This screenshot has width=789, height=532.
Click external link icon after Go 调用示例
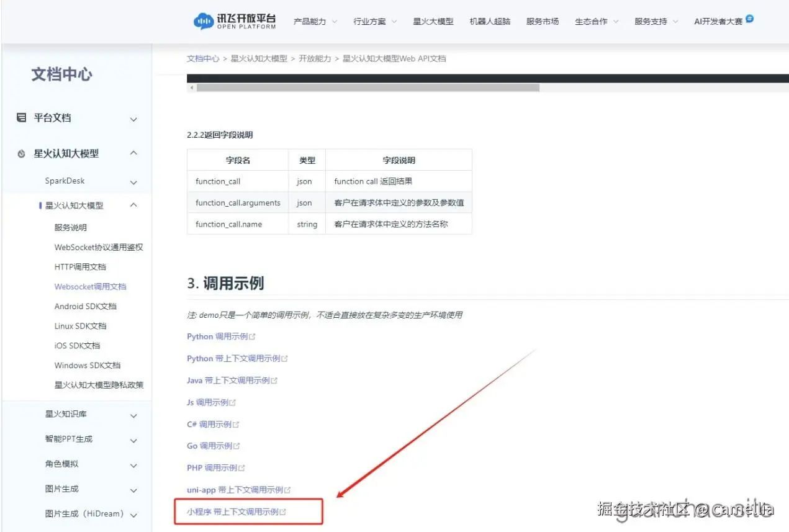click(x=237, y=446)
